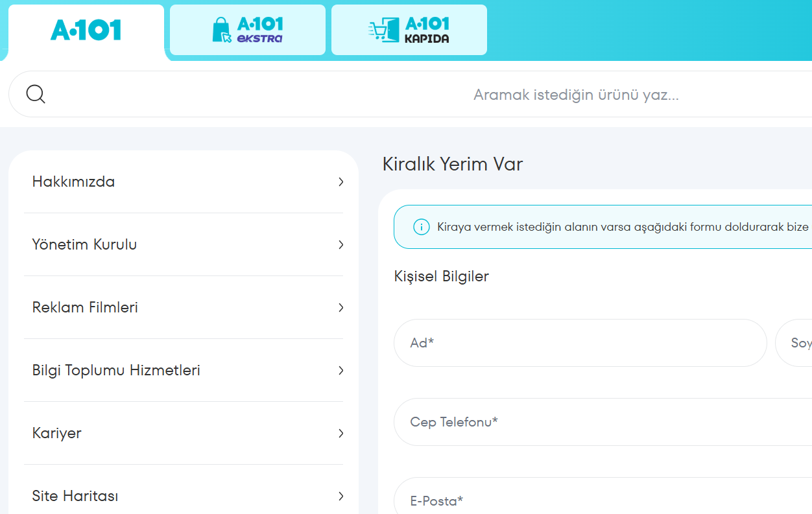Select the Kişisel Bilgiler section label
This screenshot has height=514, width=812.
[442, 276]
